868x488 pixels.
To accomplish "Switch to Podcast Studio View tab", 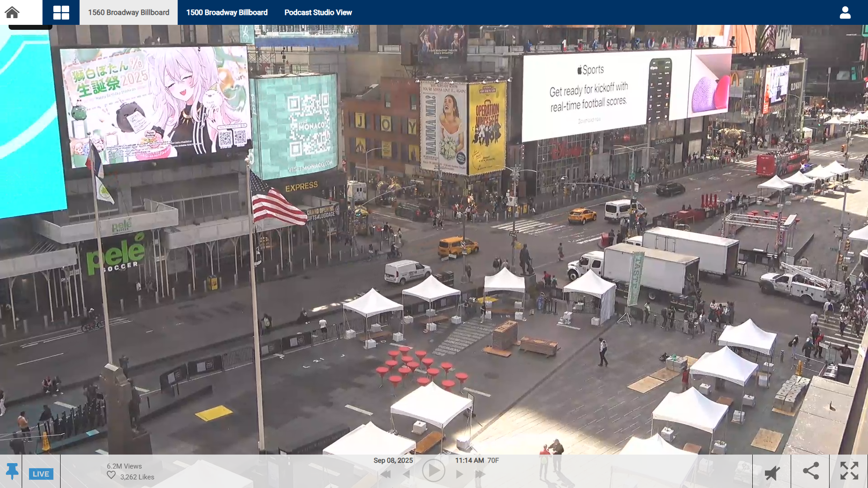I will coord(318,12).
